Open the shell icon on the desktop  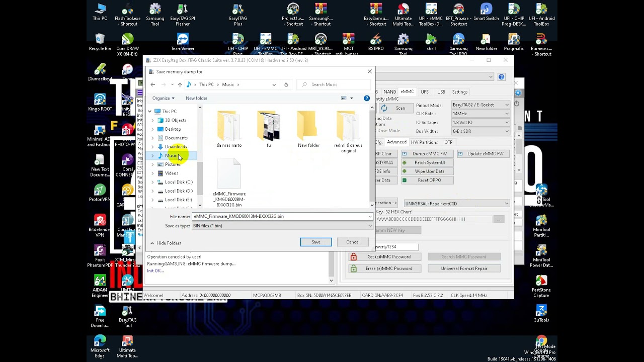[431, 43]
